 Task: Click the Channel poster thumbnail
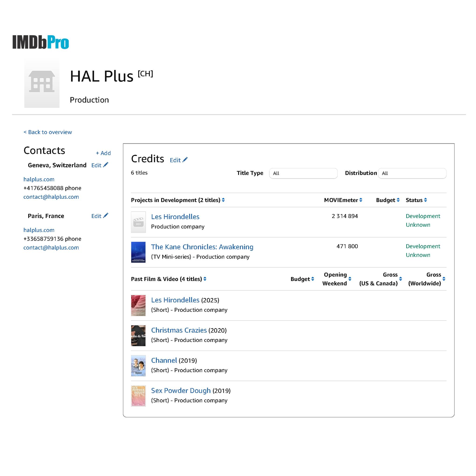tap(138, 366)
